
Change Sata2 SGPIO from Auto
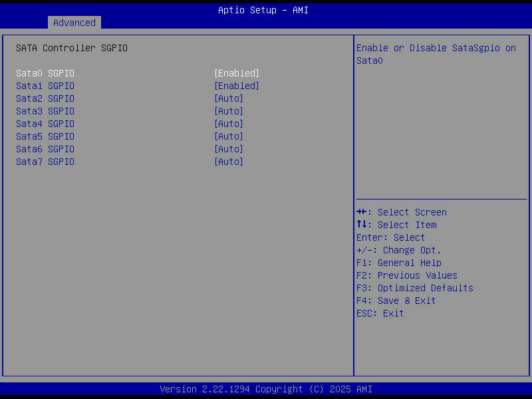point(229,98)
